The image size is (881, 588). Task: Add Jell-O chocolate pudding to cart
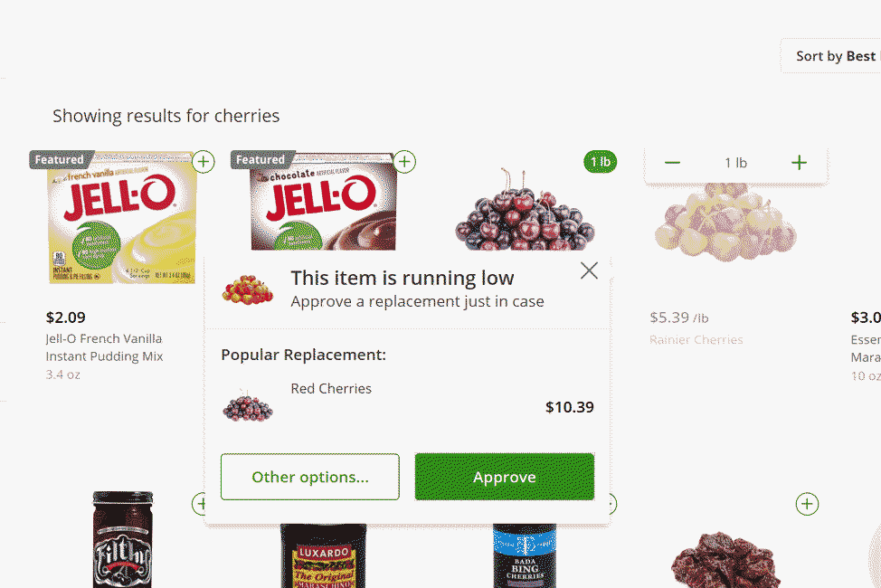coord(405,162)
